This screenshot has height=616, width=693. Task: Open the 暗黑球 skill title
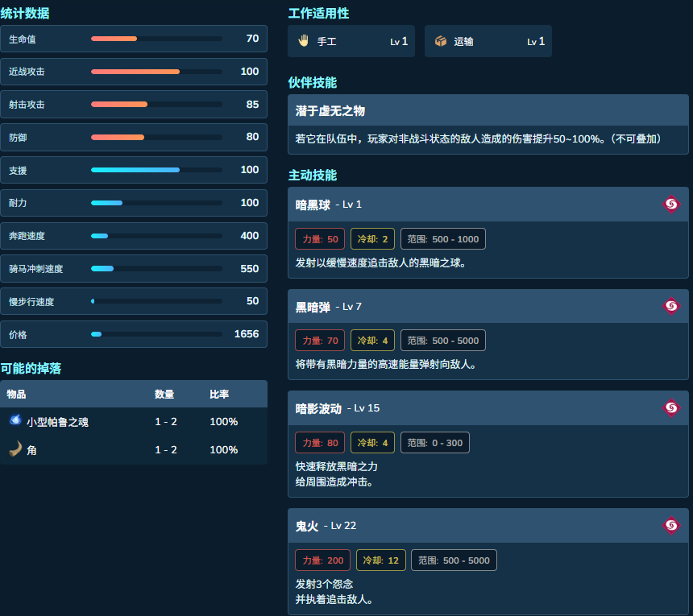click(313, 205)
